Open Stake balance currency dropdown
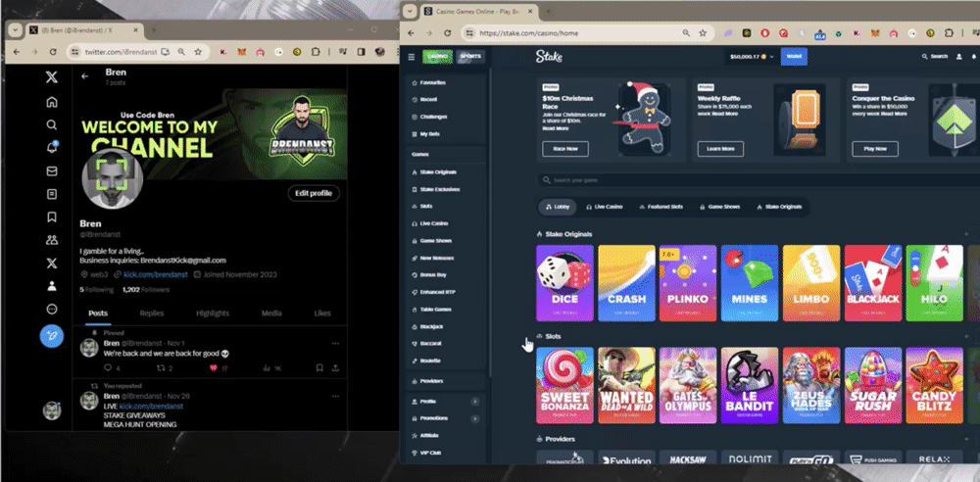Screen dimensions: 980x482 coord(752,57)
